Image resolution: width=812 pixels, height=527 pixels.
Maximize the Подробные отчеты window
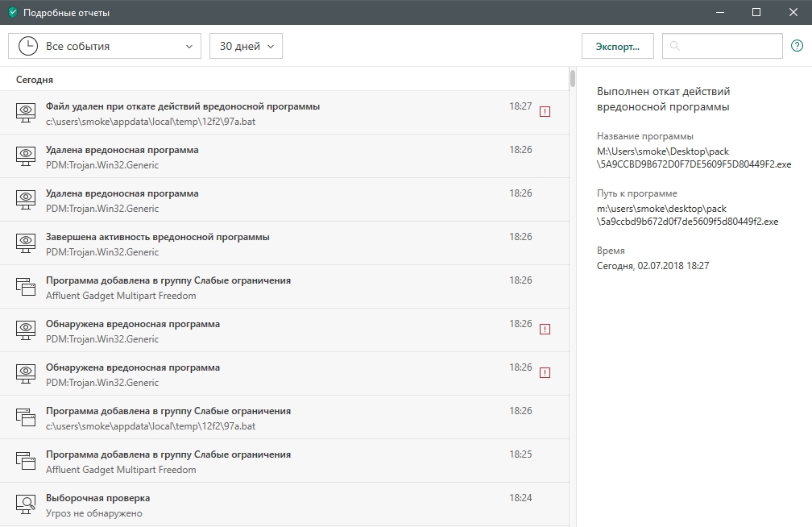pos(756,12)
